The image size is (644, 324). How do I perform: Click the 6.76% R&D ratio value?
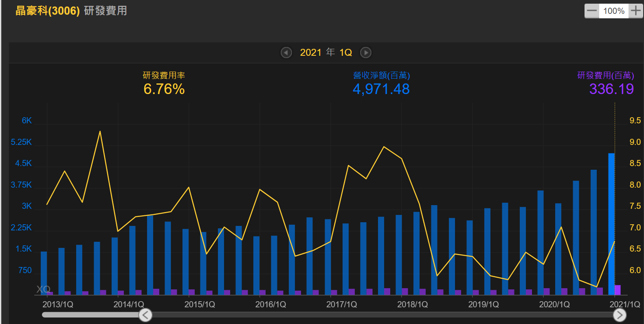(x=164, y=89)
